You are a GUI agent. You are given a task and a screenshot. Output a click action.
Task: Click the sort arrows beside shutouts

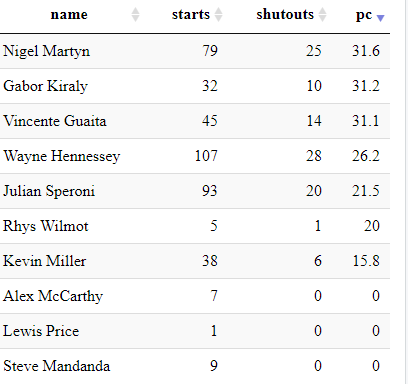pyautogui.click(x=322, y=15)
